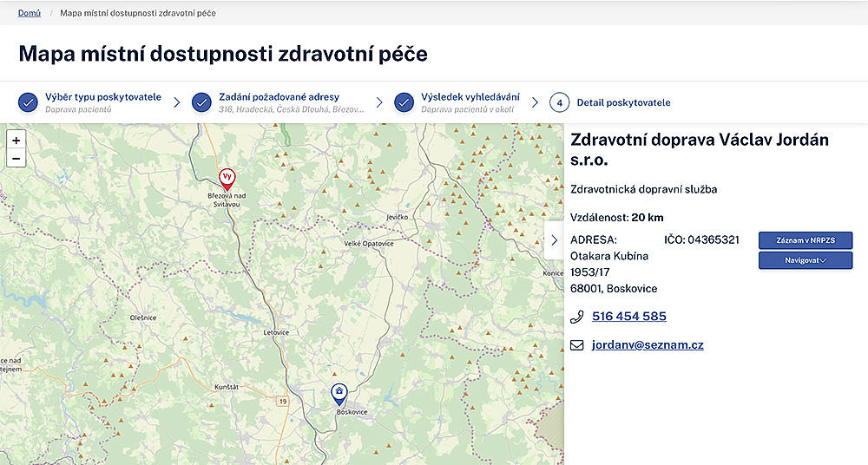Collapse the detail panel with arrow toggle

pos(554,240)
